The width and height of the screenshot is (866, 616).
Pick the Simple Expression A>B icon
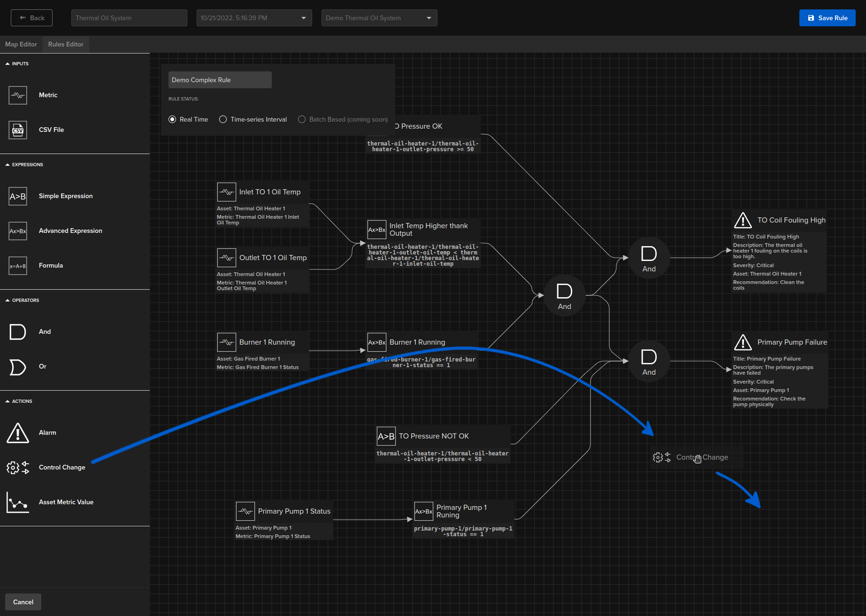(18, 196)
